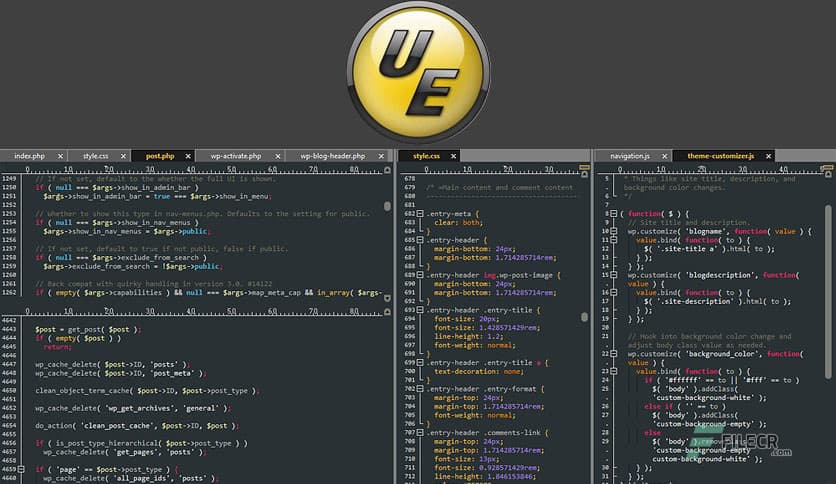Image resolution: width=836 pixels, height=484 pixels.
Task: Click 'in_array' on line 1262
Action: (x=333, y=293)
